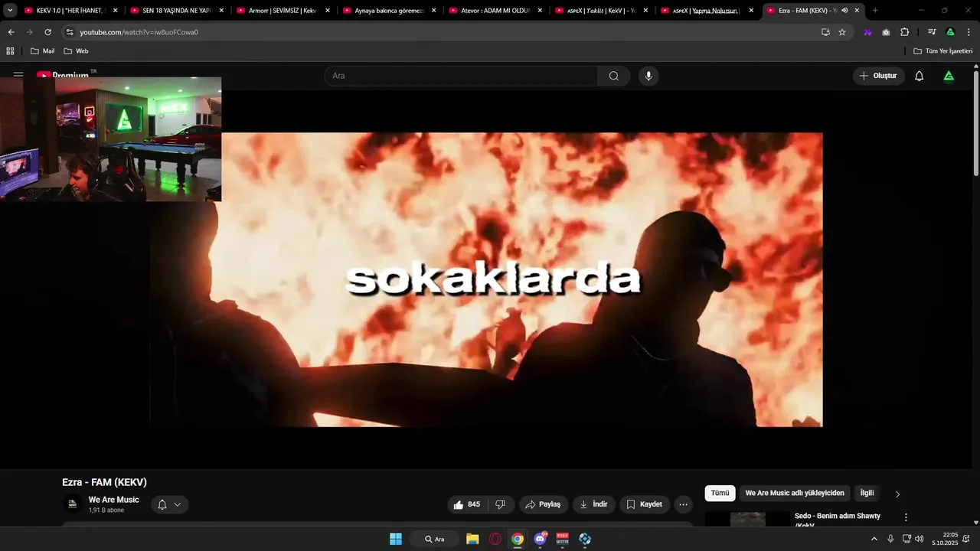The height and width of the screenshot is (551, 980).
Task: Close the Armorr | SEVİMSİZ tab
Action: [327, 11]
